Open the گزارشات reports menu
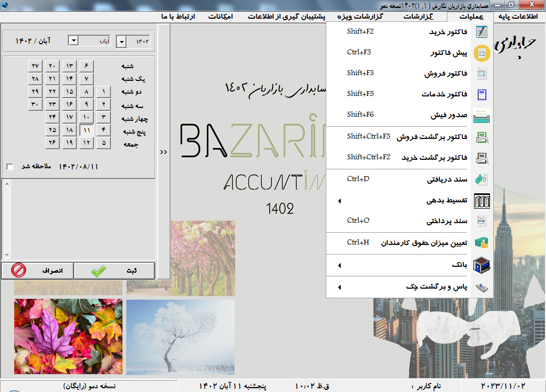Viewport: 546px width, 392px height. [x=418, y=17]
